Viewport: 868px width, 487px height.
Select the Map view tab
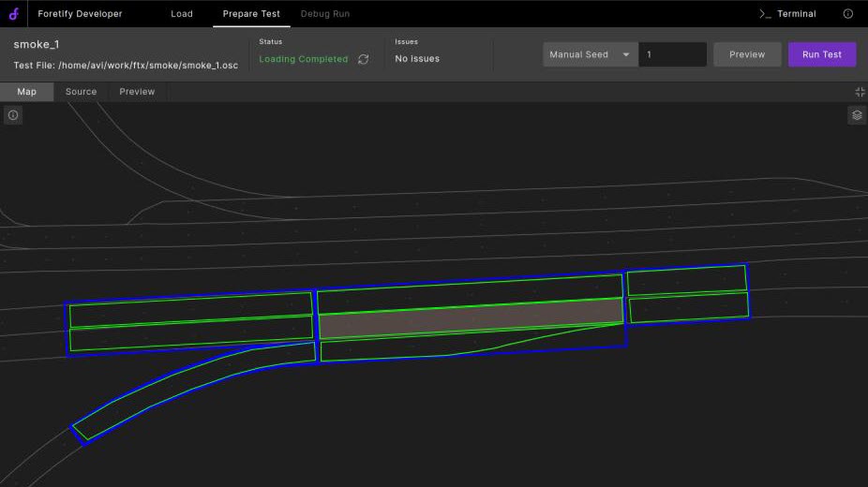click(x=26, y=92)
